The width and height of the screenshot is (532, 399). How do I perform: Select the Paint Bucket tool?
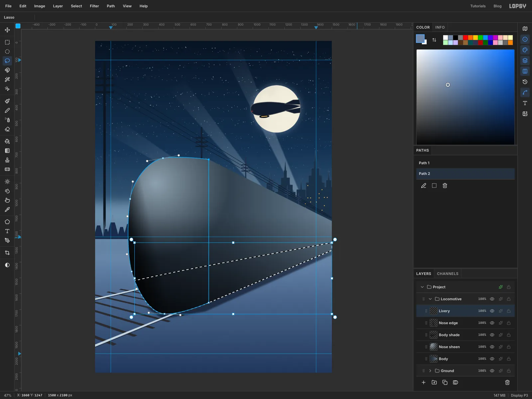click(7, 141)
